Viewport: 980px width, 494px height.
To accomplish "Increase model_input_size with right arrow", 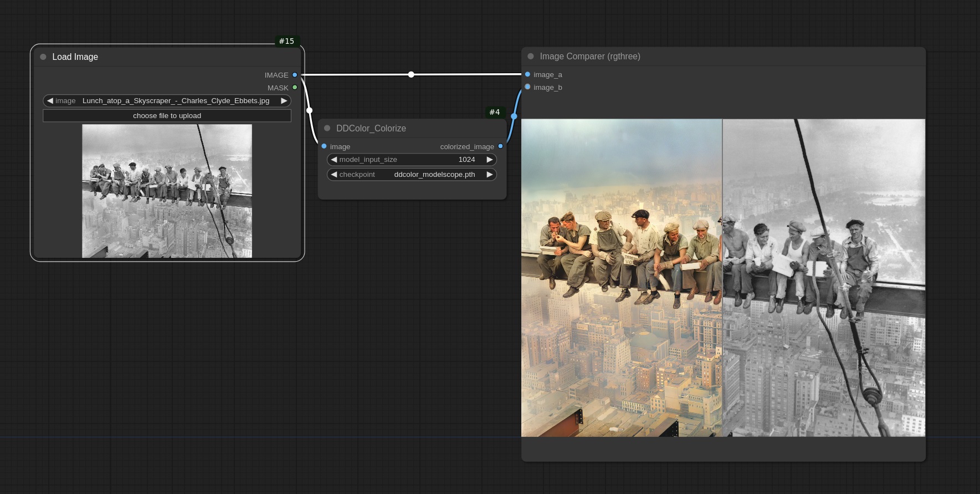I will tap(489, 160).
